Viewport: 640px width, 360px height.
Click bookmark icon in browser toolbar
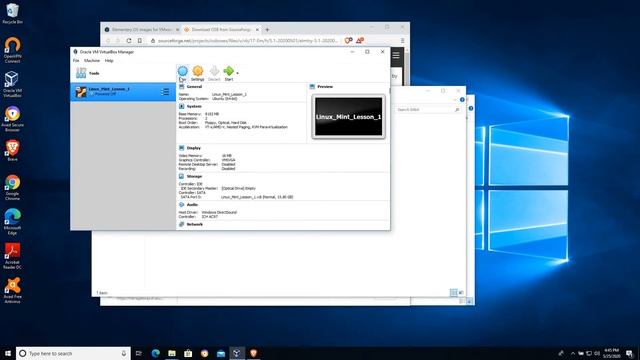pyautogui.click(x=140, y=41)
